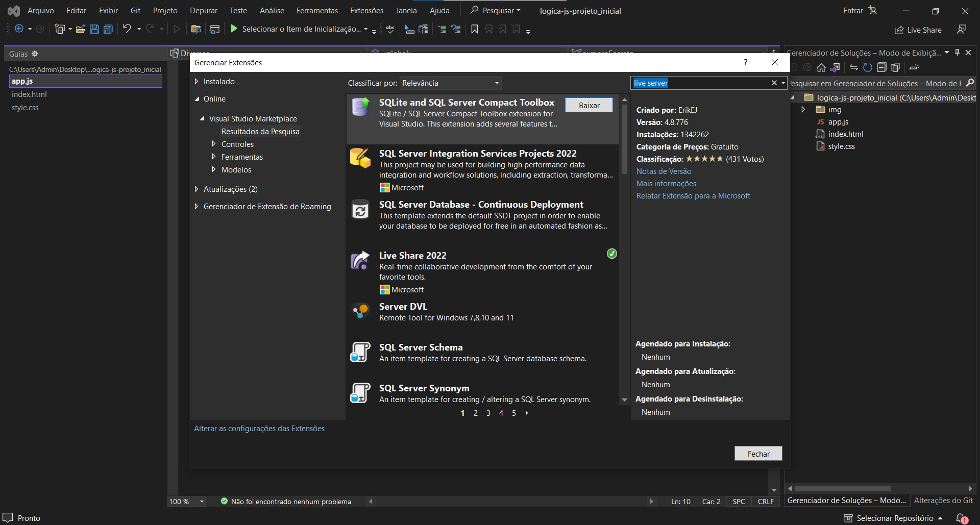Expand Atualizações (2) category
This screenshot has height=525, width=980.
click(197, 189)
